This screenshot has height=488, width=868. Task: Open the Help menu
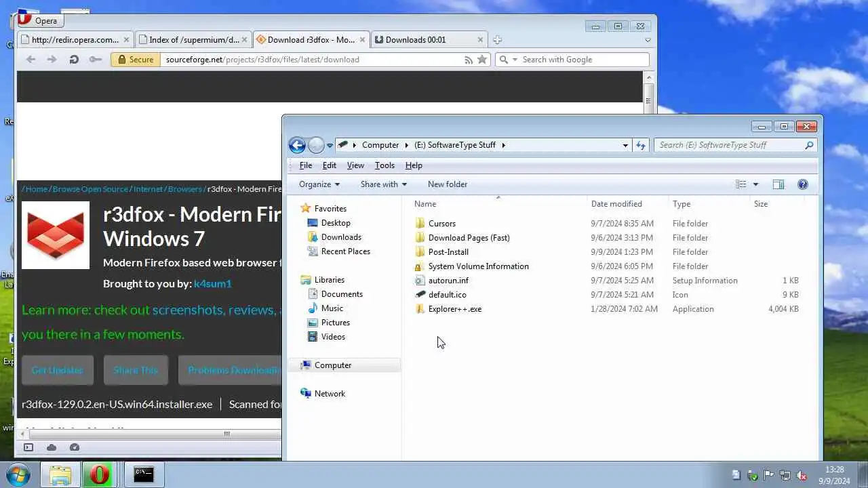click(x=414, y=165)
